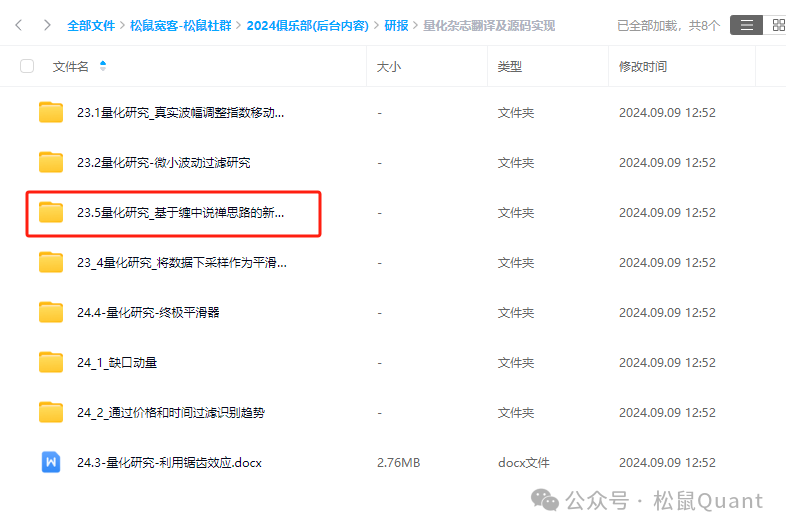
Task: Switch to grid view mode
Action: 777,25
